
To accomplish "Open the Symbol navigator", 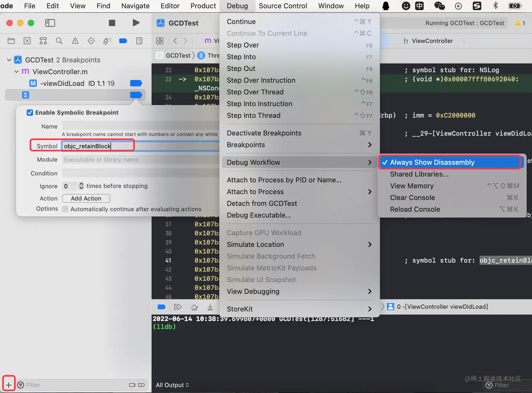I will click(x=43, y=41).
